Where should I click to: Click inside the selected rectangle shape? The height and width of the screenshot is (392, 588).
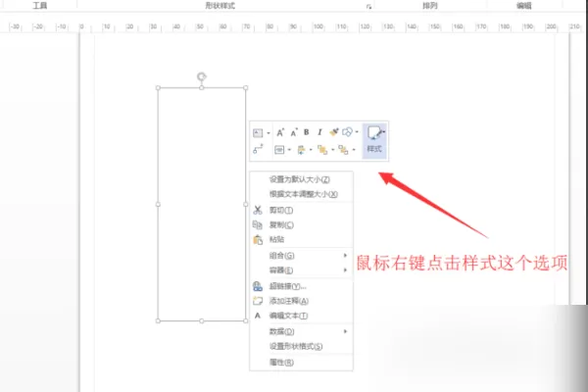[202, 205]
